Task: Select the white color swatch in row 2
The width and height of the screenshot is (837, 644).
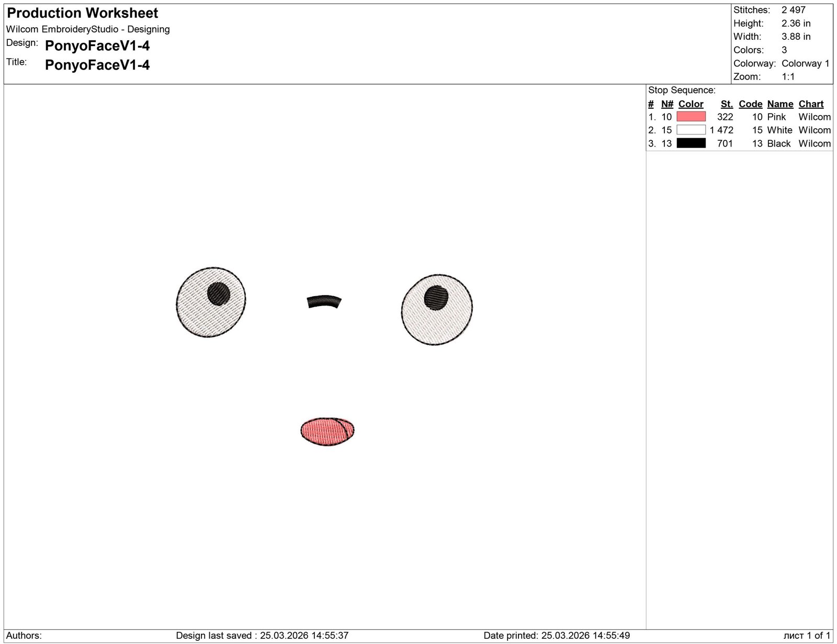Action: pos(691,130)
